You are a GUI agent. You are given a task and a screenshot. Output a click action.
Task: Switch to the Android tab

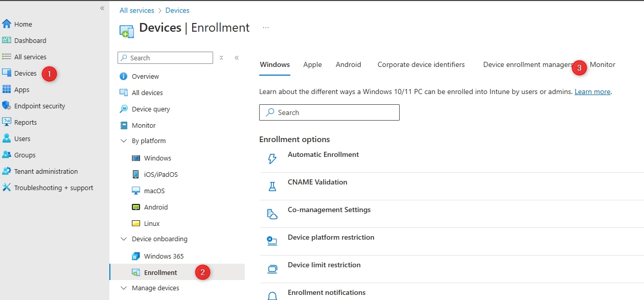tap(349, 64)
